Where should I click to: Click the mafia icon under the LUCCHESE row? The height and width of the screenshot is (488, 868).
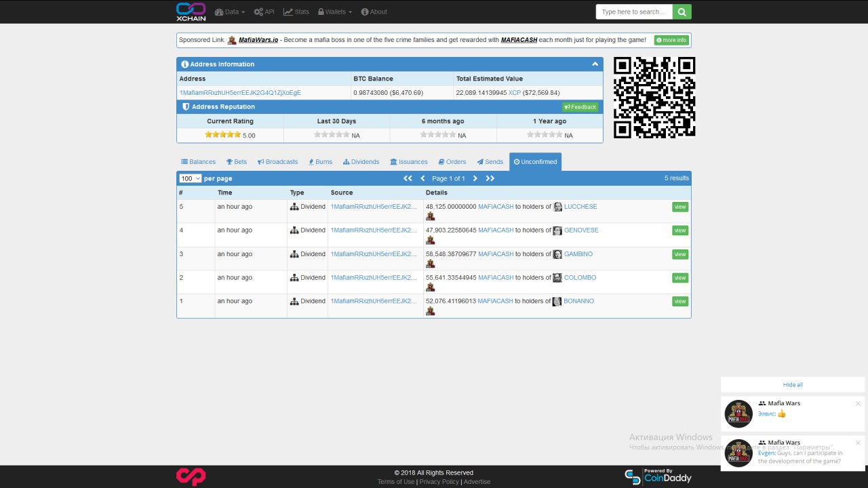[430, 217]
